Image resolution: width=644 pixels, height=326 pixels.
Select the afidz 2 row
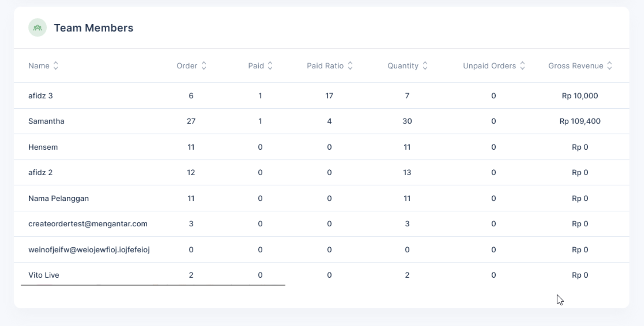click(x=322, y=173)
